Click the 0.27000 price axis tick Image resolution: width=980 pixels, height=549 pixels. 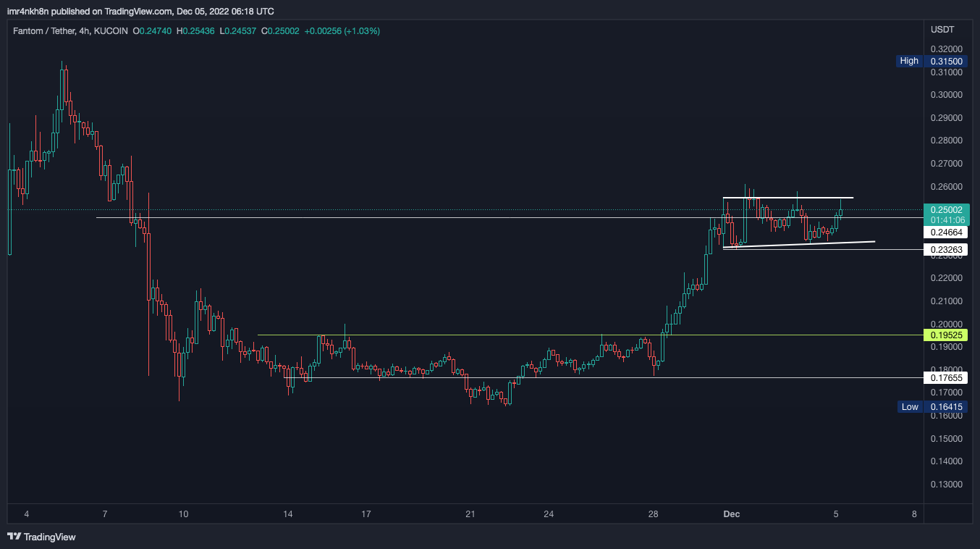coord(946,164)
